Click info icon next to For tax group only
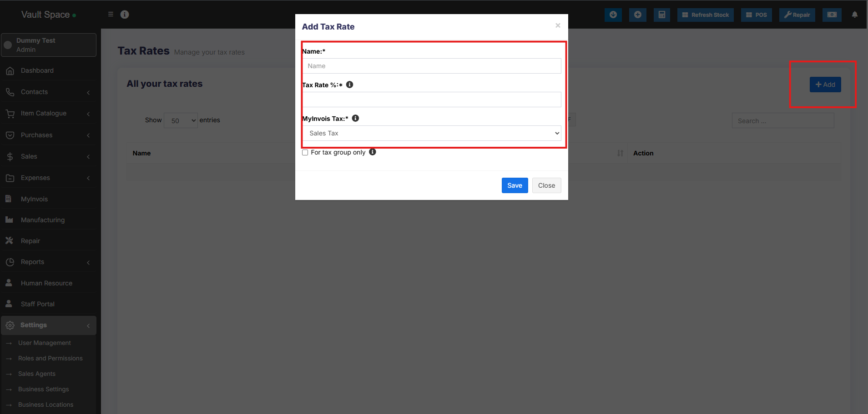The image size is (868, 414). click(372, 152)
